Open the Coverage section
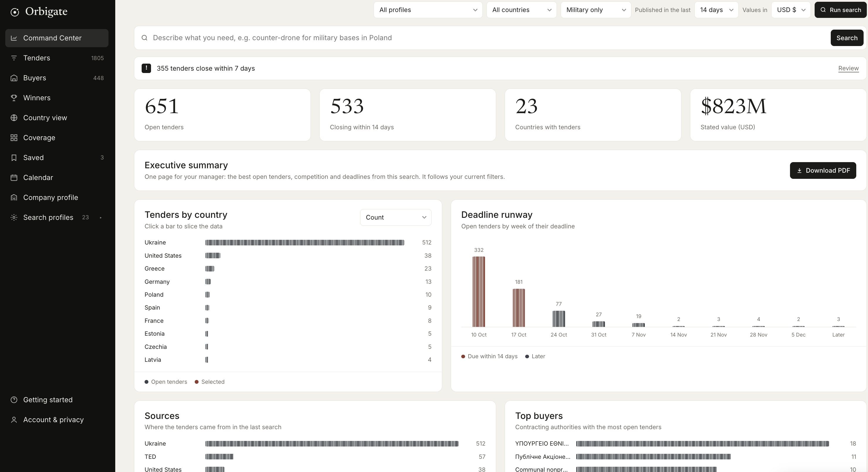This screenshot has width=868, height=472. (x=57, y=137)
